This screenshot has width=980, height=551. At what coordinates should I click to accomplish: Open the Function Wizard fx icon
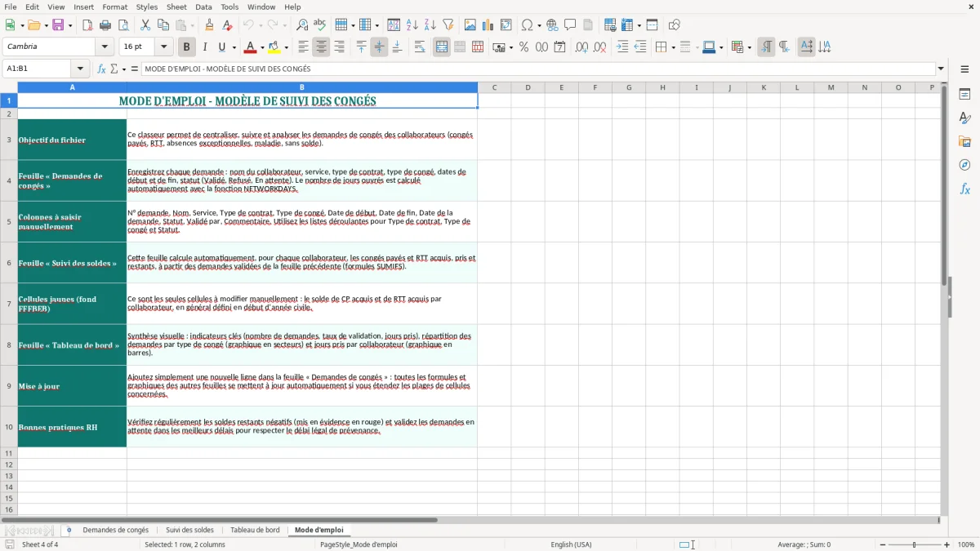102,69
